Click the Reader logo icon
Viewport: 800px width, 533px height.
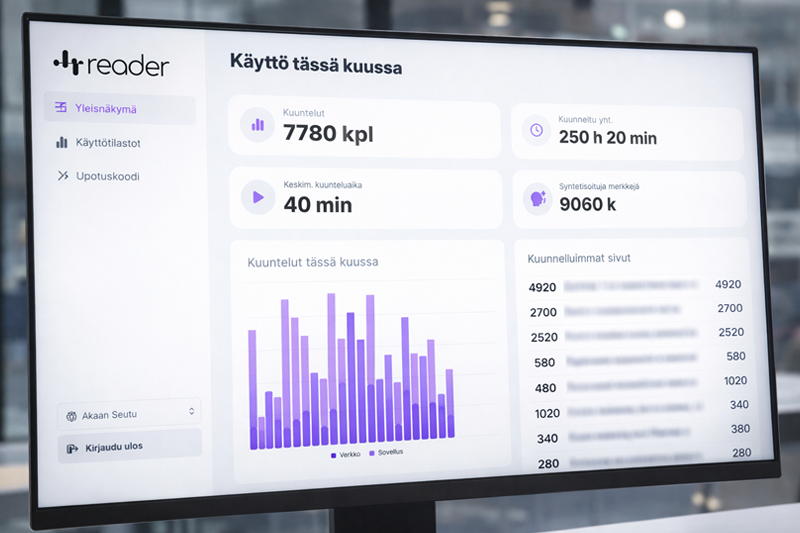(68, 64)
